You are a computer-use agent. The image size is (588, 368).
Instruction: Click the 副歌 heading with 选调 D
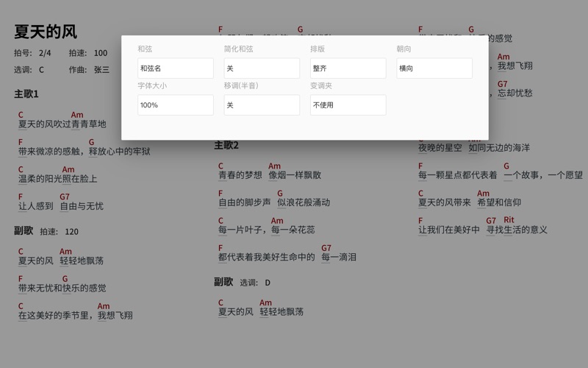click(x=223, y=282)
